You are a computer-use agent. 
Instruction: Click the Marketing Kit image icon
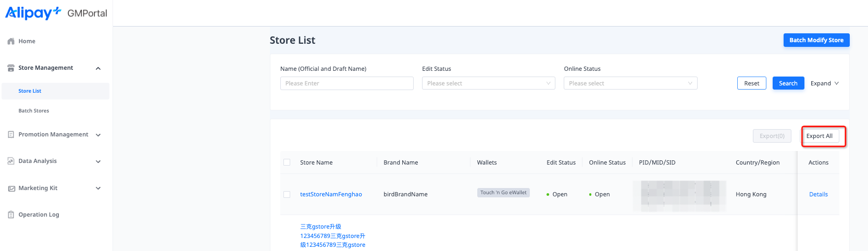[11, 189]
